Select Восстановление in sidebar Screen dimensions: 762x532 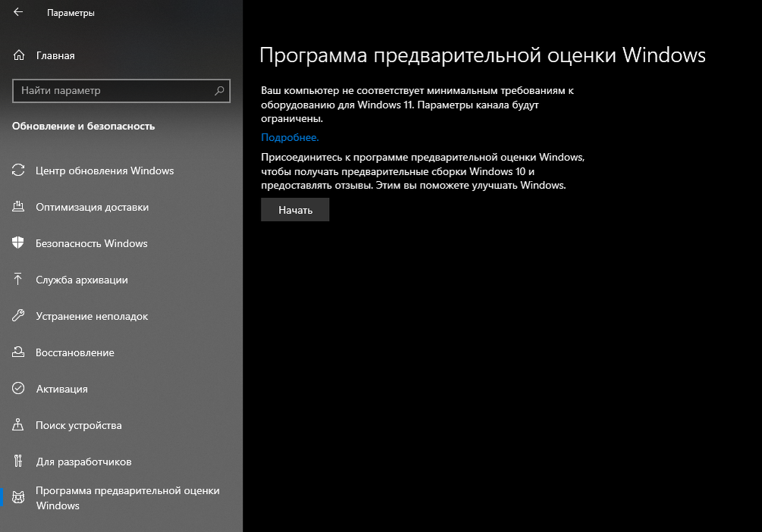pyautogui.click(x=121, y=352)
